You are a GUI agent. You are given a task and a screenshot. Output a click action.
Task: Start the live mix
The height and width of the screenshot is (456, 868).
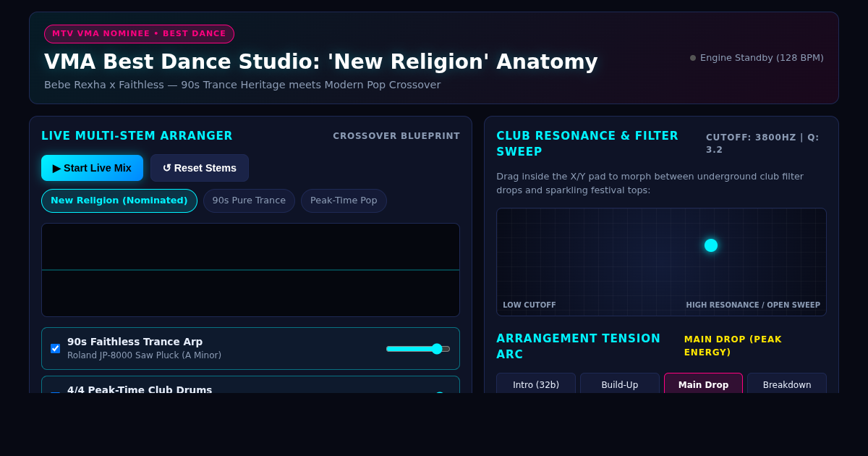point(92,168)
